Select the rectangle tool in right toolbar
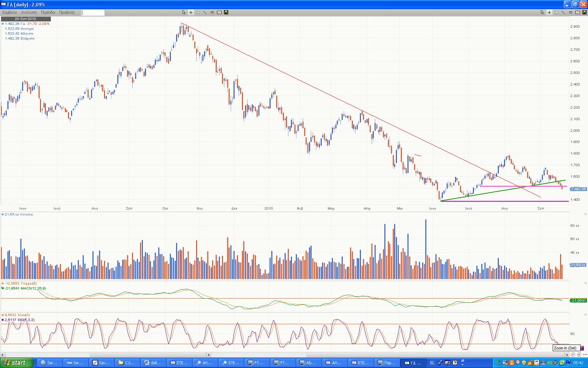 pos(556,12)
